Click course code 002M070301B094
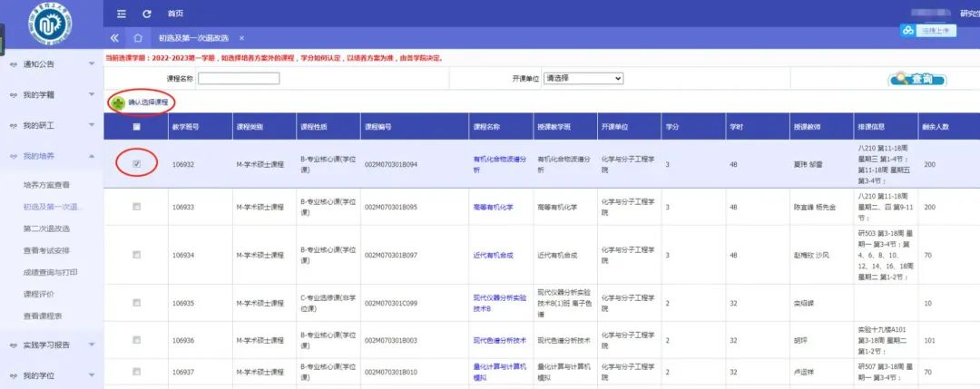This screenshot has height=389, width=980. (x=390, y=164)
